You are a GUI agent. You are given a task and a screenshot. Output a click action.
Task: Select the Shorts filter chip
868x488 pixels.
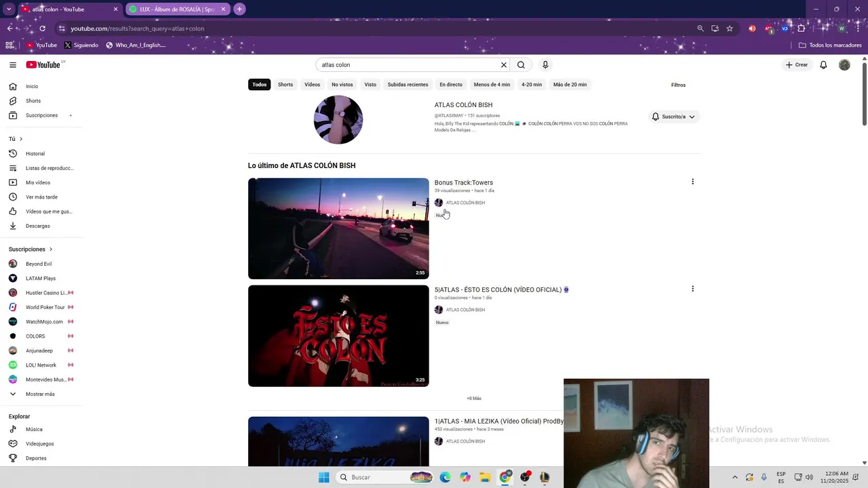285,85
